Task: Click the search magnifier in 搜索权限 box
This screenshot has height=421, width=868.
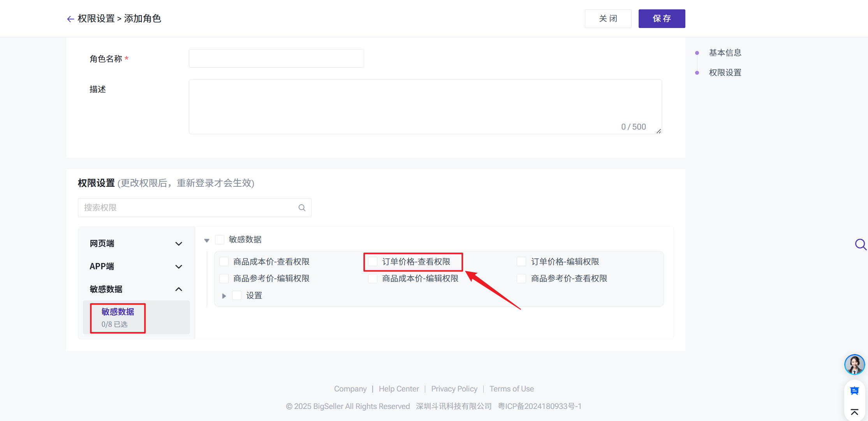Action: click(x=302, y=208)
